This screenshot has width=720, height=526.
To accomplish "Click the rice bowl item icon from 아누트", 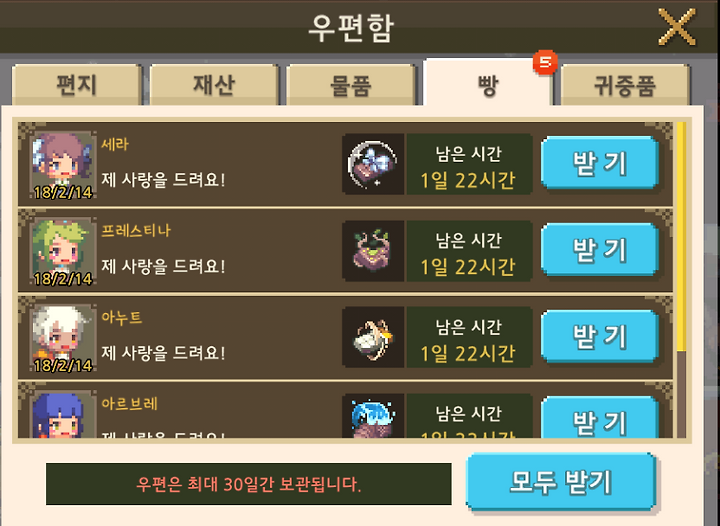I will [x=373, y=338].
